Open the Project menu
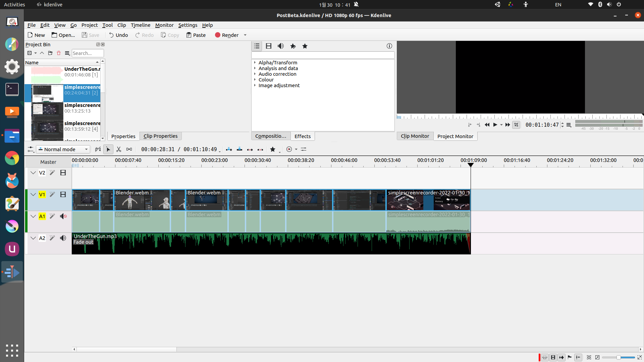The width and height of the screenshot is (644, 362). tap(90, 25)
